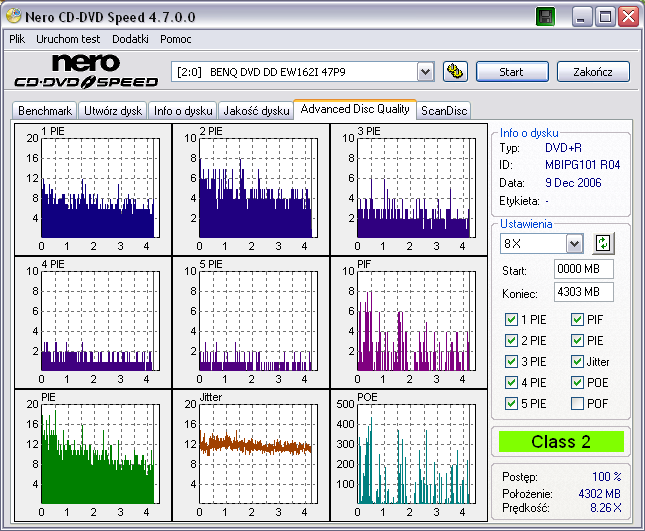
Task: Click the disc ID MBIPG101 R04
Action: [582, 165]
